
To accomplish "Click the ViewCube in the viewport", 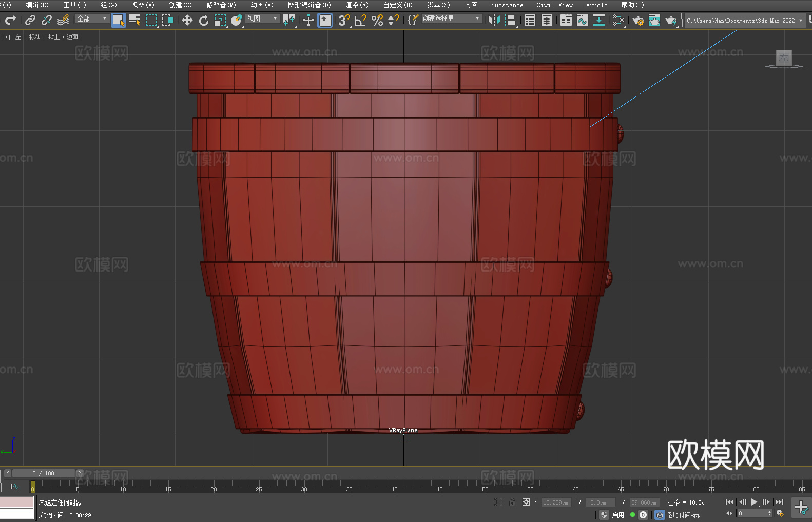I will (x=784, y=59).
